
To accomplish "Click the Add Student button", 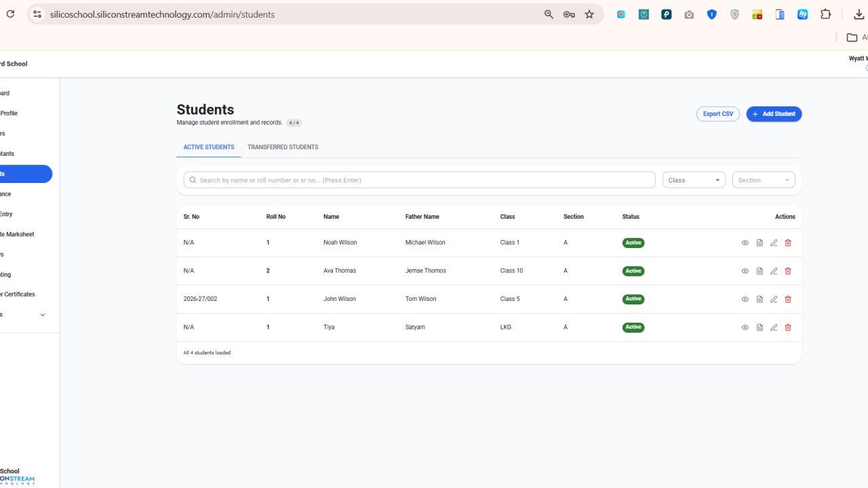I will pos(774,114).
